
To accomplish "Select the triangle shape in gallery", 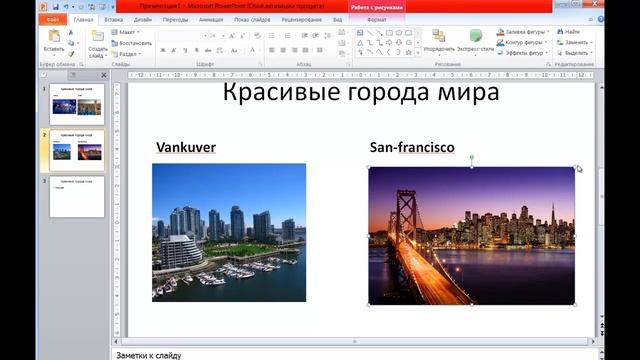I will click(x=360, y=42).
